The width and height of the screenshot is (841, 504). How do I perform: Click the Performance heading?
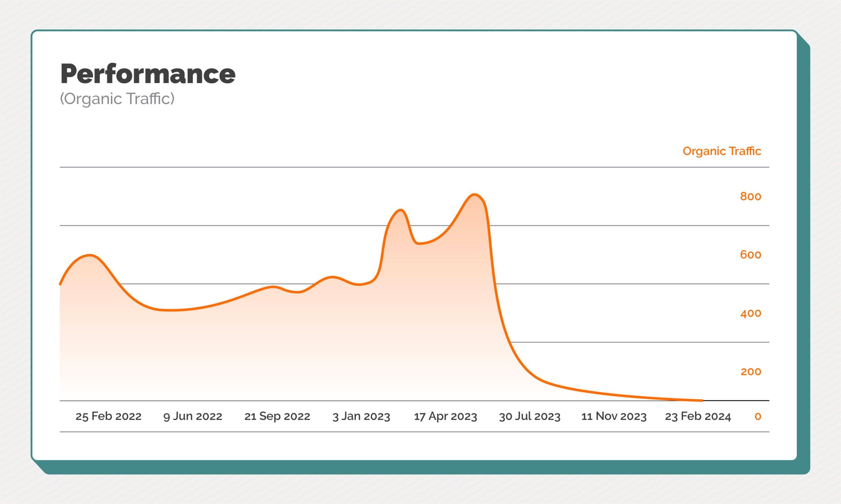[148, 74]
